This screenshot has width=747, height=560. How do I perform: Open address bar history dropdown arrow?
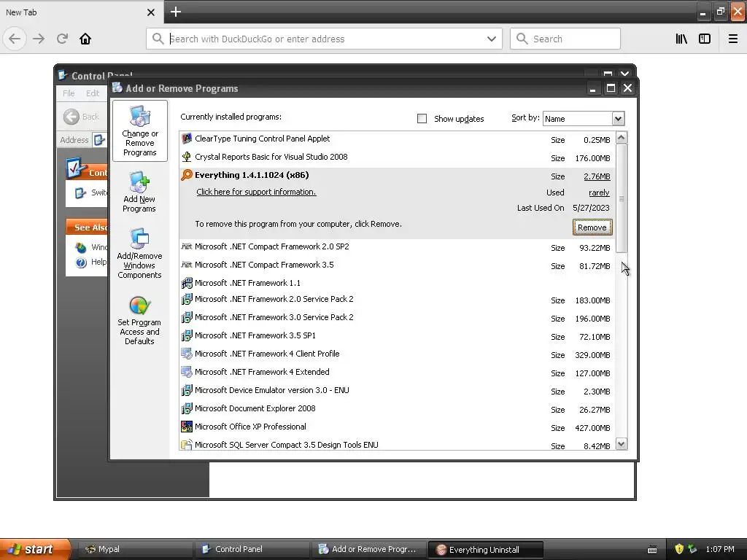coord(492,39)
